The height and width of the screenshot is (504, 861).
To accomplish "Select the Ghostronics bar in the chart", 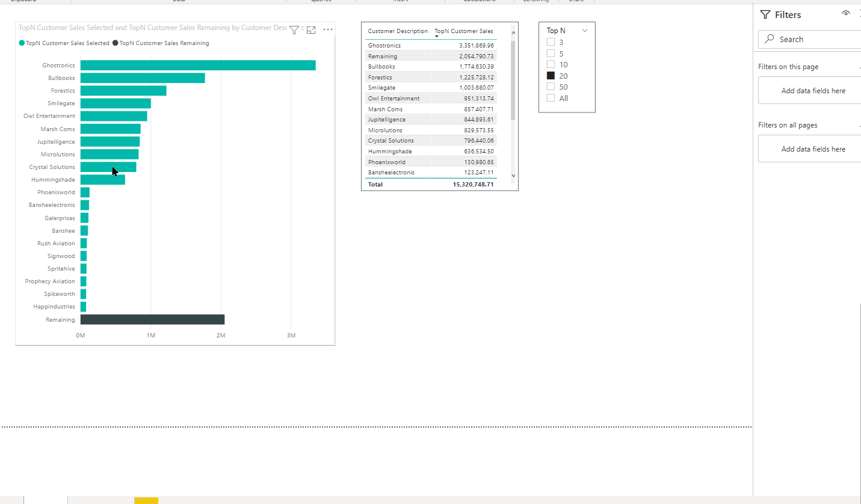I will [x=198, y=65].
